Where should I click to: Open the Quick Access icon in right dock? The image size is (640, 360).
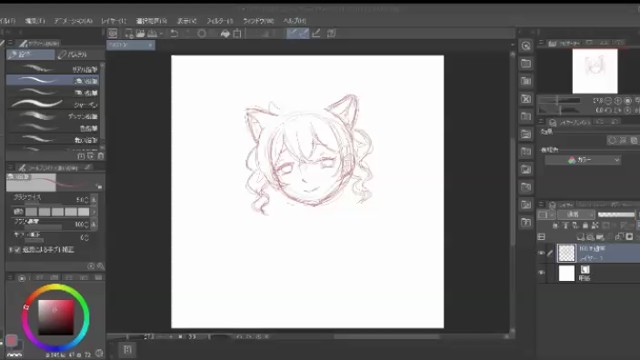526,46
